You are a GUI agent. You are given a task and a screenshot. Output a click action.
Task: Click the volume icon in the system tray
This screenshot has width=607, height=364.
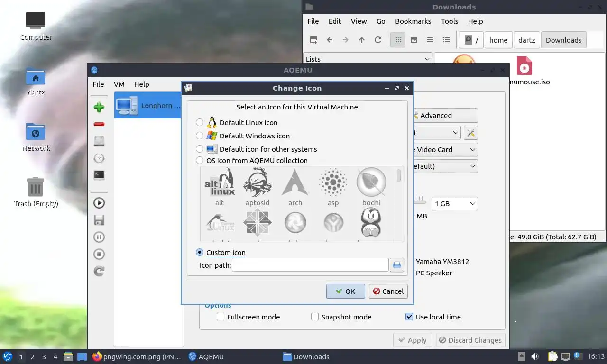tap(534, 356)
